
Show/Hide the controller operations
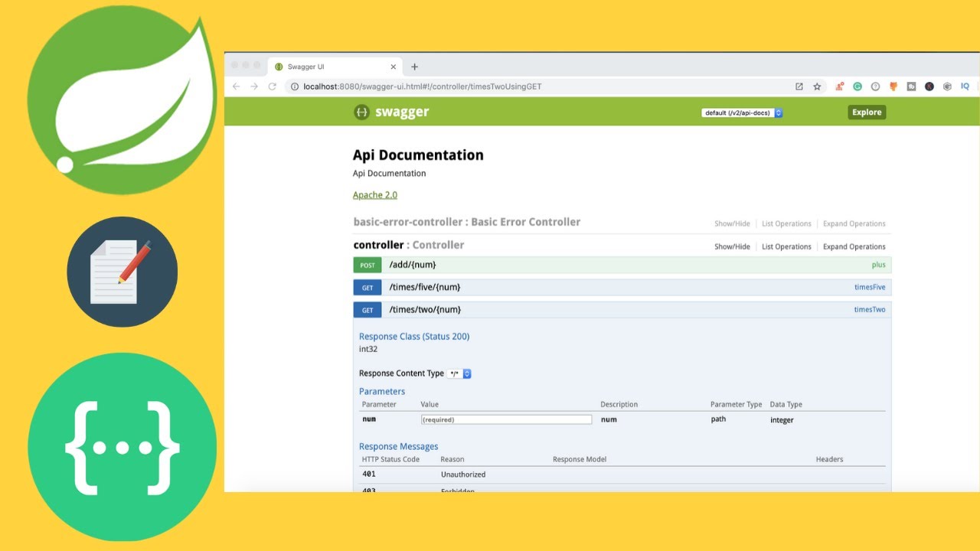732,246
